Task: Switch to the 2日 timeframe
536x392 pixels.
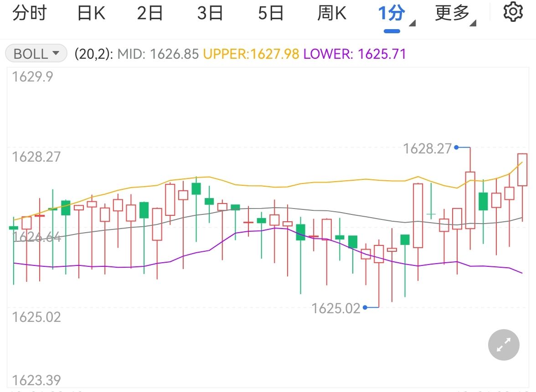Action: [x=150, y=13]
